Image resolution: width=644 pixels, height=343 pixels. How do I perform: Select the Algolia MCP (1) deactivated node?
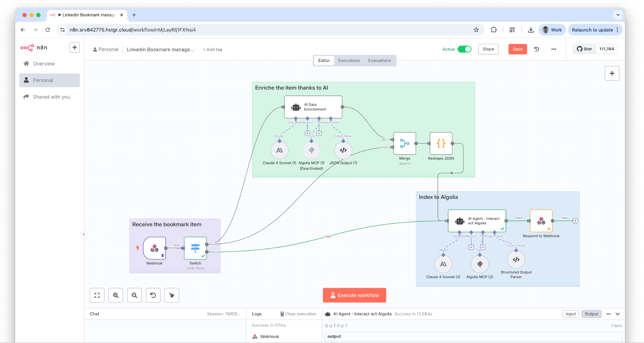click(311, 150)
